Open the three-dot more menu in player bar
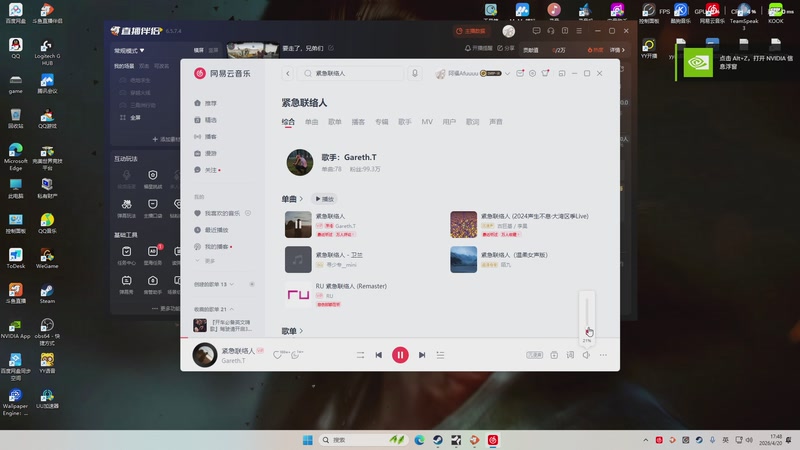Screen dimensions: 800x450 (603, 355)
